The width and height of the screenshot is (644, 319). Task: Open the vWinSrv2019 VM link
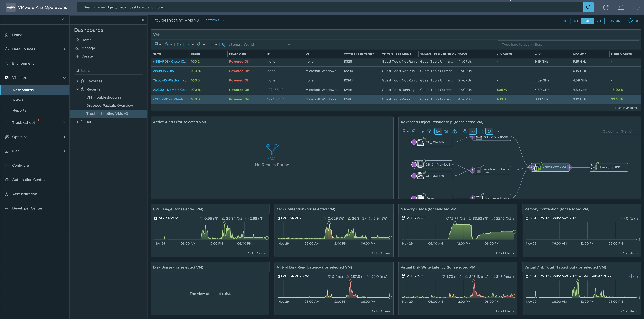(163, 71)
